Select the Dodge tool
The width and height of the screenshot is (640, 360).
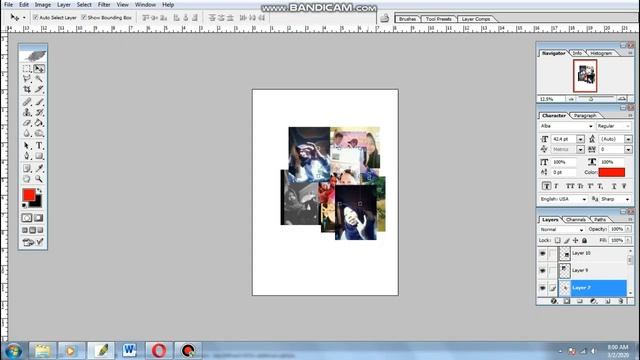pyautogui.click(x=39, y=133)
